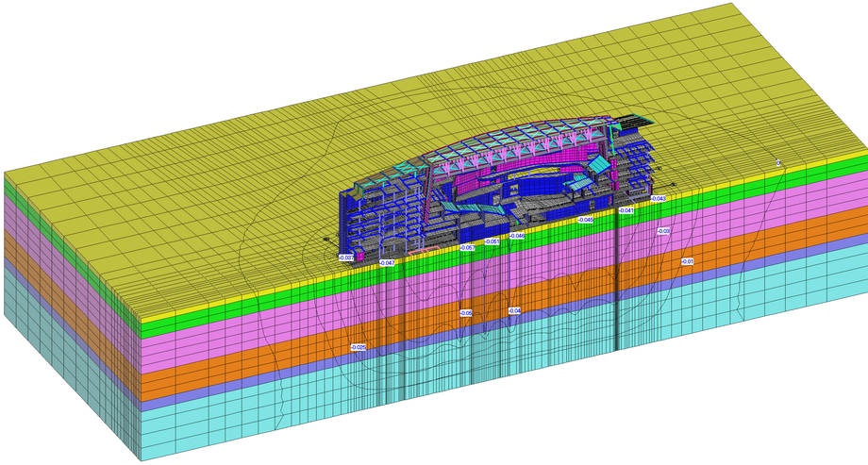Select the -0.057 contour label
The height and width of the screenshot is (465, 868).
[x=467, y=247]
